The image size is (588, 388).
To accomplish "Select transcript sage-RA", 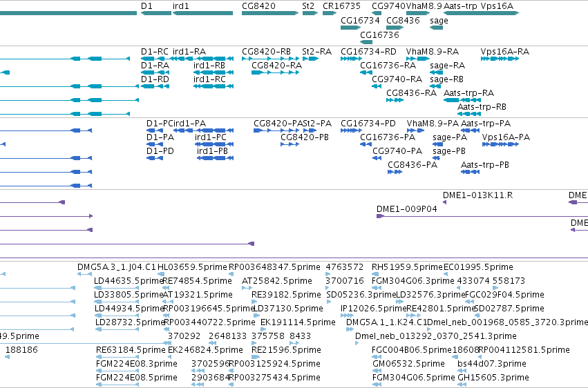I will tap(437, 72).
